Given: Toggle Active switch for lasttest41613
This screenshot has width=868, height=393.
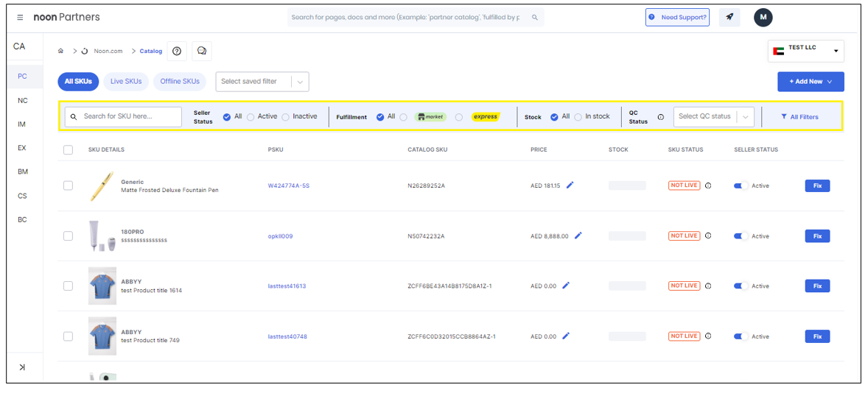Looking at the screenshot, I should [741, 286].
